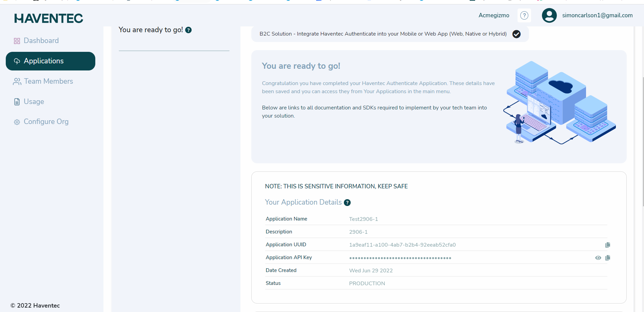
Task: Click the Acmegizmo organisation name
Action: click(494, 15)
